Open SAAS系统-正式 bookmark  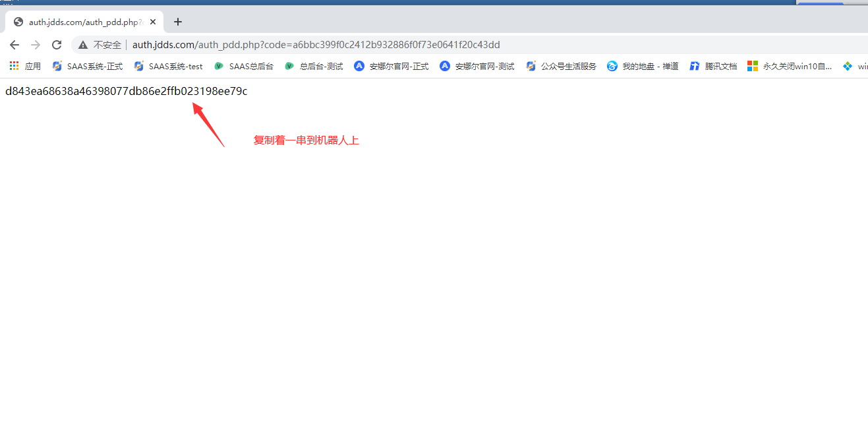pos(88,66)
